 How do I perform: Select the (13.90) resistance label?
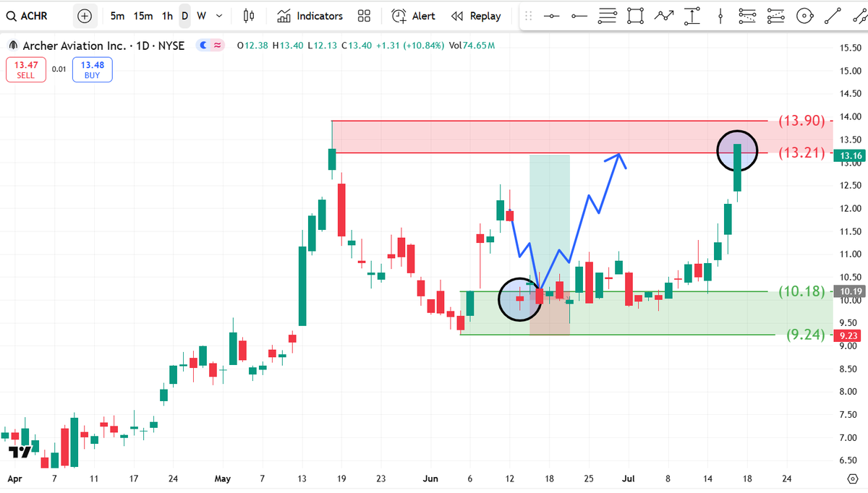pos(801,121)
